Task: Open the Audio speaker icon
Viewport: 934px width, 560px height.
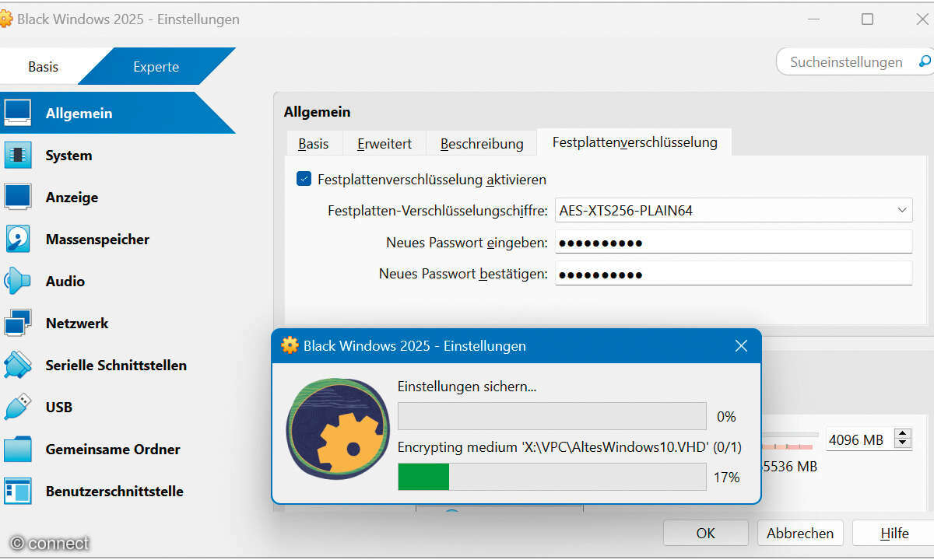Action: tap(18, 281)
